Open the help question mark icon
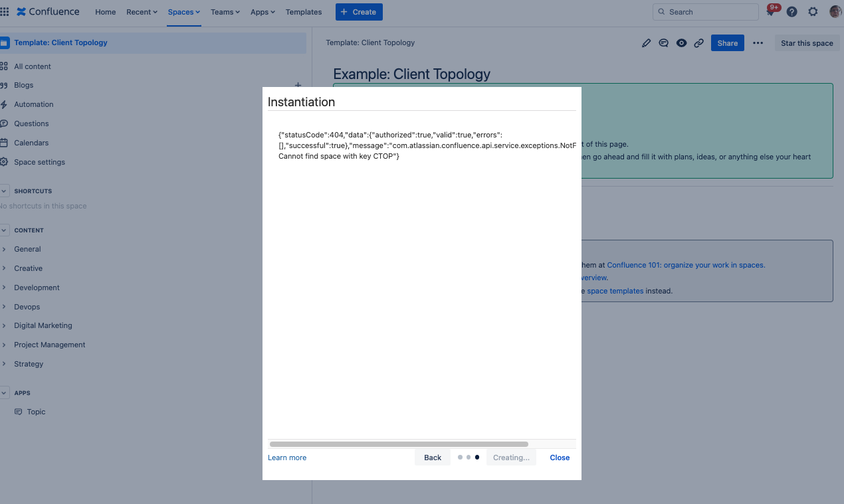Viewport: 844px width, 504px height. pyautogui.click(x=791, y=12)
